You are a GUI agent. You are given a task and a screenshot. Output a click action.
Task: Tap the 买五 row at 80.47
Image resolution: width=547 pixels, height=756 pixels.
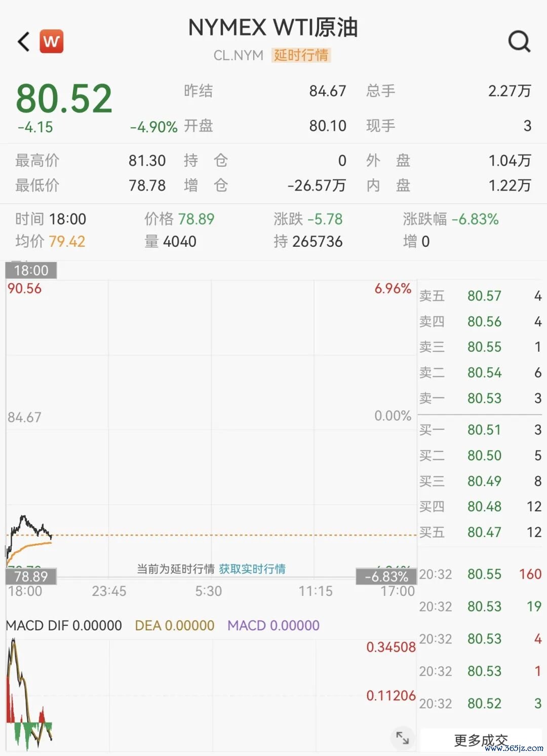click(x=480, y=532)
